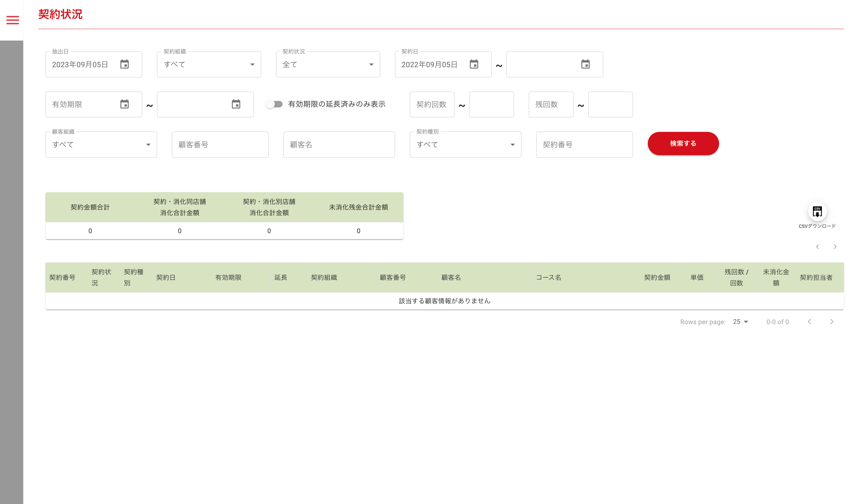Open calendar for 抽出日 date field

click(125, 64)
